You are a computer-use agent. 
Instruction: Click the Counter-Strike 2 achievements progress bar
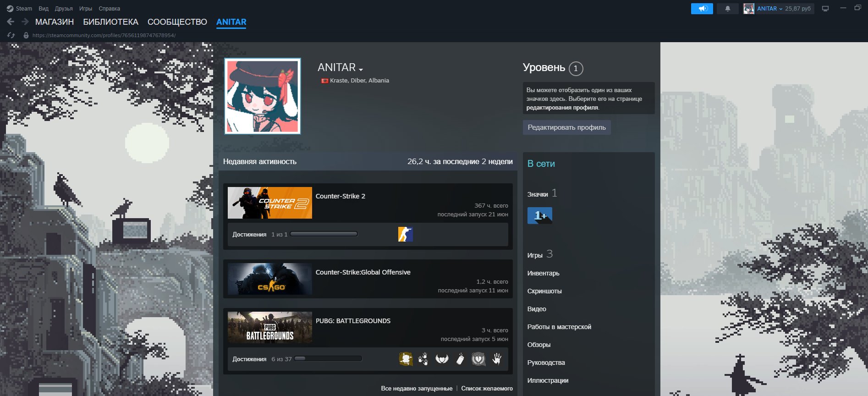[x=324, y=234]
